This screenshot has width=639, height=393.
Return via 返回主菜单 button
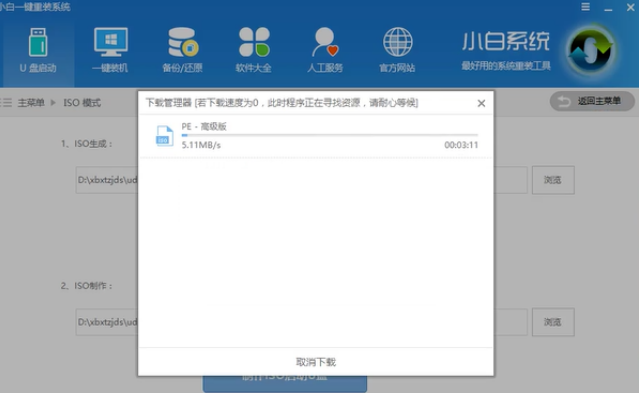592,101
